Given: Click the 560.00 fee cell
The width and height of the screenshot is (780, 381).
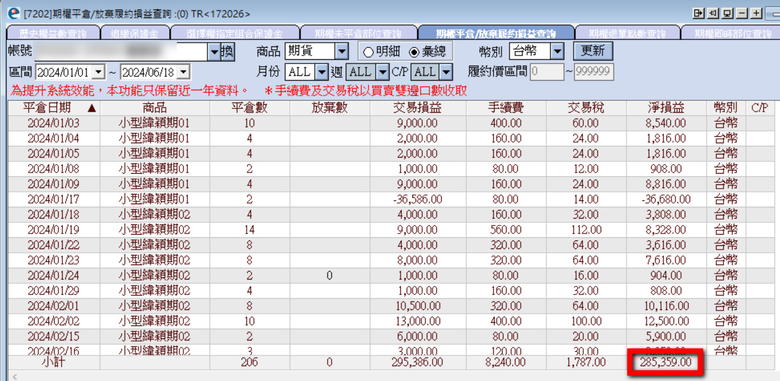Looking at the screenshot, I should click(x=506, y=230).
